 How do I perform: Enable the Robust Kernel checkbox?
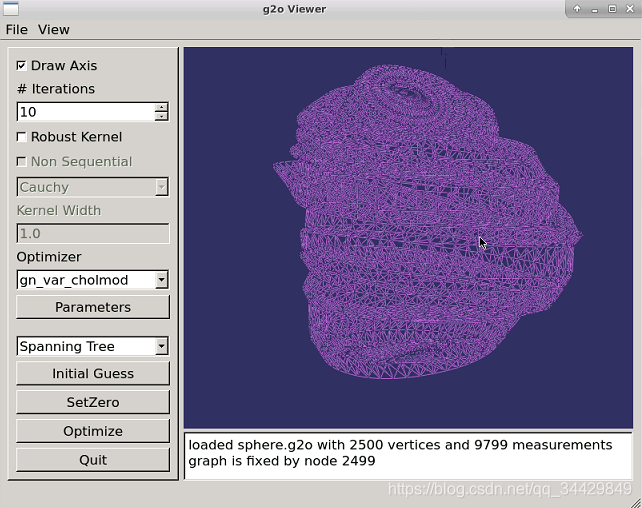coord(21,137)
